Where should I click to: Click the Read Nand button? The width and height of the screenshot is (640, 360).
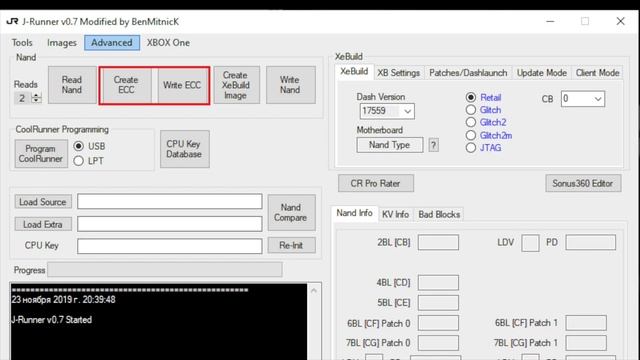pyautogui.click(x=72, y=85)
